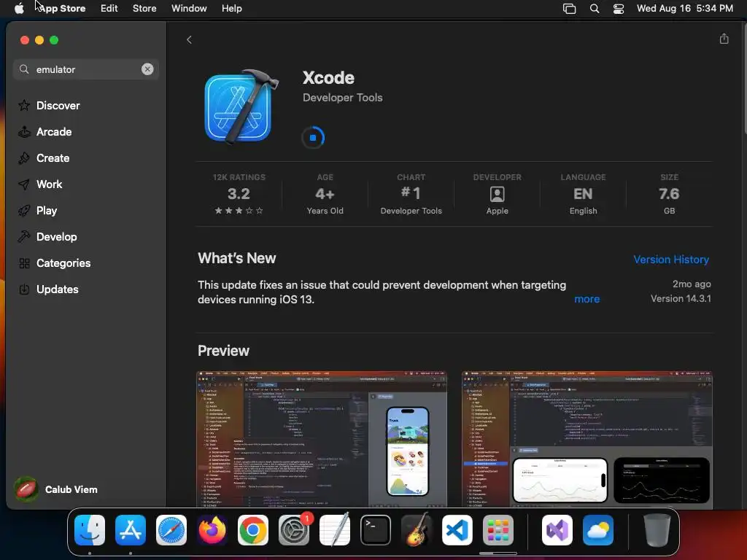The width and height of the screenshot is (747, 560).
Task: Launch Safari from the Dock
Action: pos(171,530)
